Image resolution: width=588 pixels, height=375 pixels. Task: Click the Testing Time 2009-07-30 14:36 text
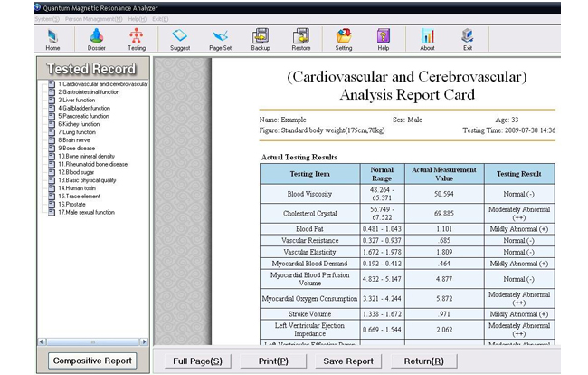(x=509, y=130)
